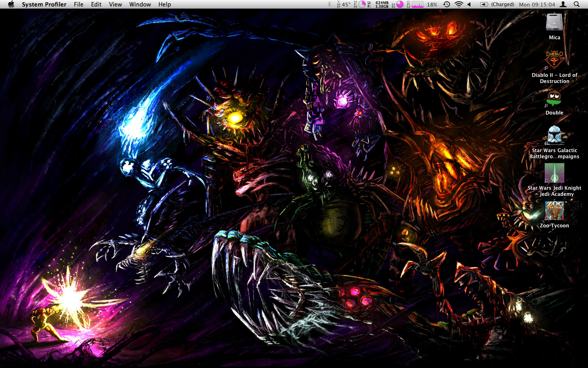
Task: Click the Double label under its icon
Action: pos(555,113)
